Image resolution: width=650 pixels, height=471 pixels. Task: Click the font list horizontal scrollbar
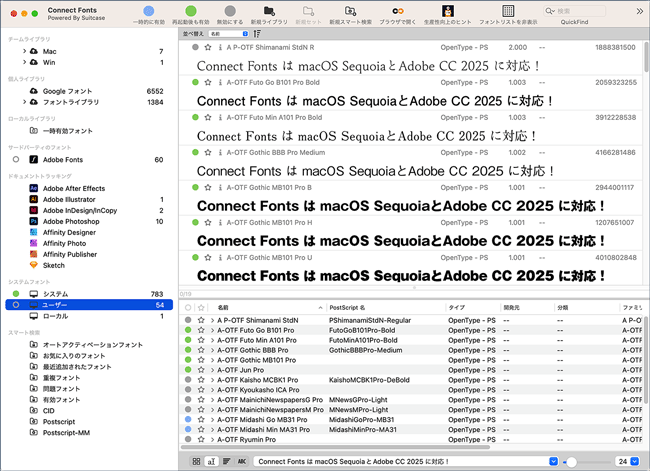pos(335,447)
